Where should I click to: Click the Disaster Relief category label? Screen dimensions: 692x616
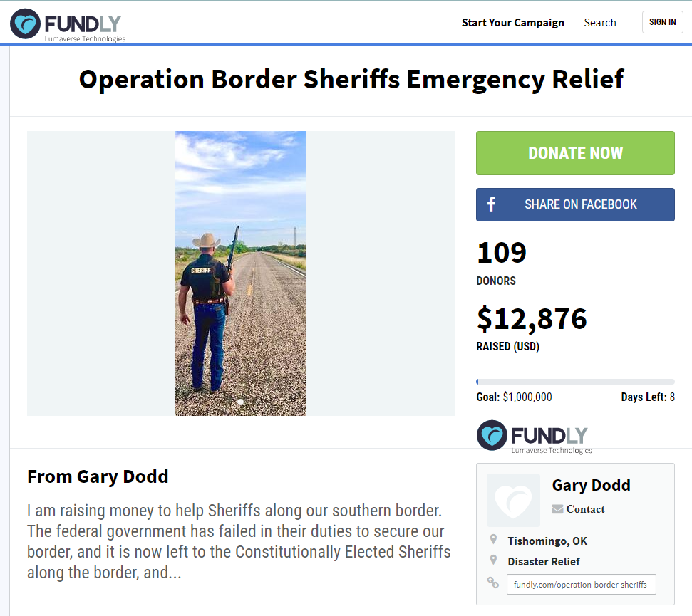coord(544,561)
